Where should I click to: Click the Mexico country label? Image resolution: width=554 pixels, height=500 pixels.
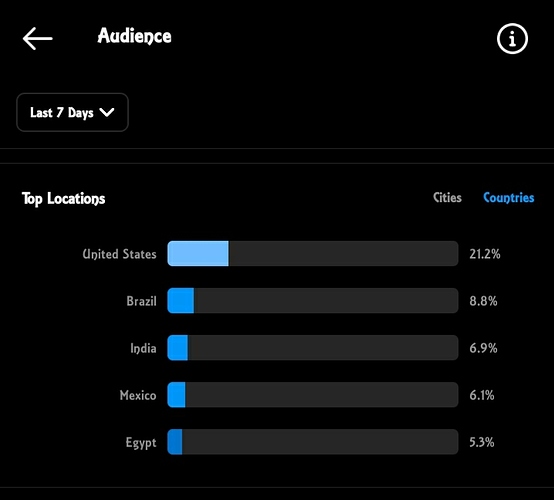pyautogui.click(x=138, y=395)
